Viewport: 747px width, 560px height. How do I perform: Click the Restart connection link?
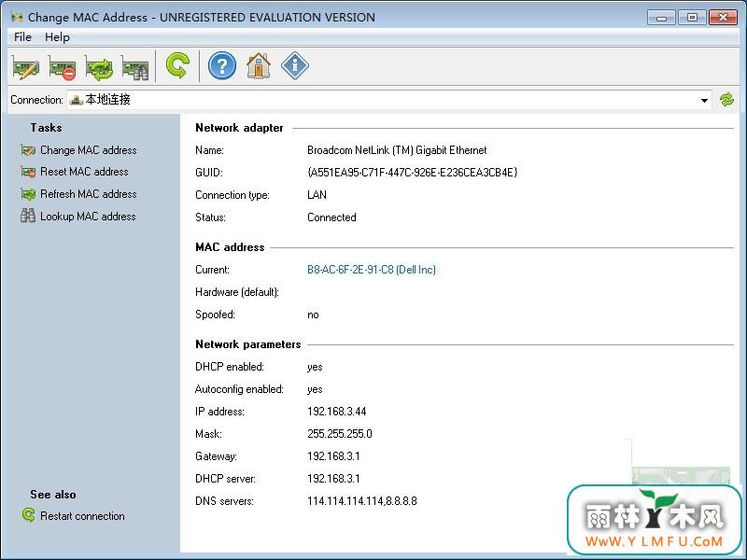pos(82,516)
